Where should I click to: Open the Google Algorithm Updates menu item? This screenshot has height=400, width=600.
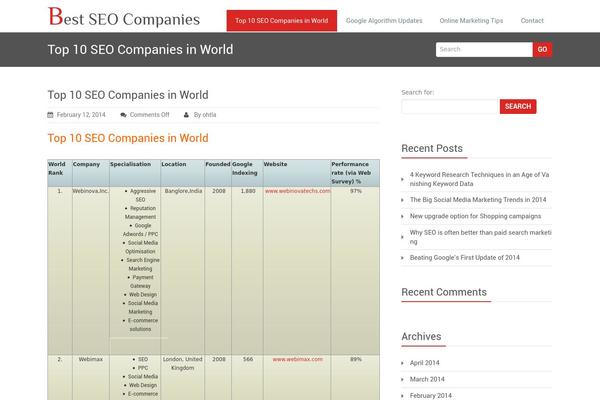point(384,21)
